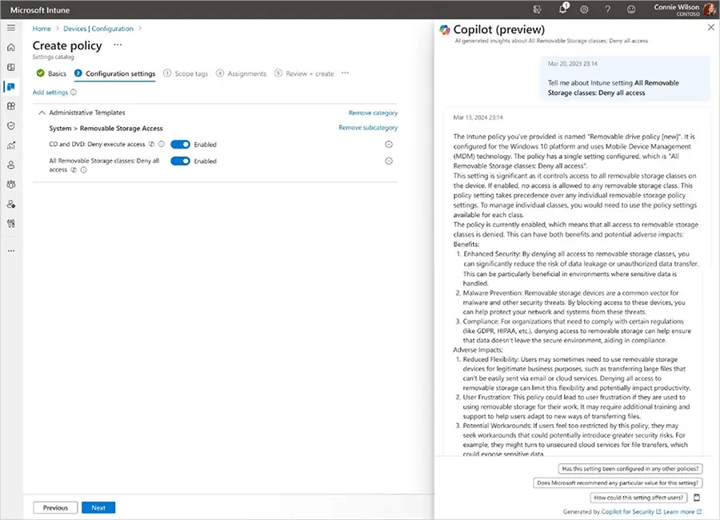
Task: Collapse the Administrative Templates section
Action: click(x=41, y=113)
